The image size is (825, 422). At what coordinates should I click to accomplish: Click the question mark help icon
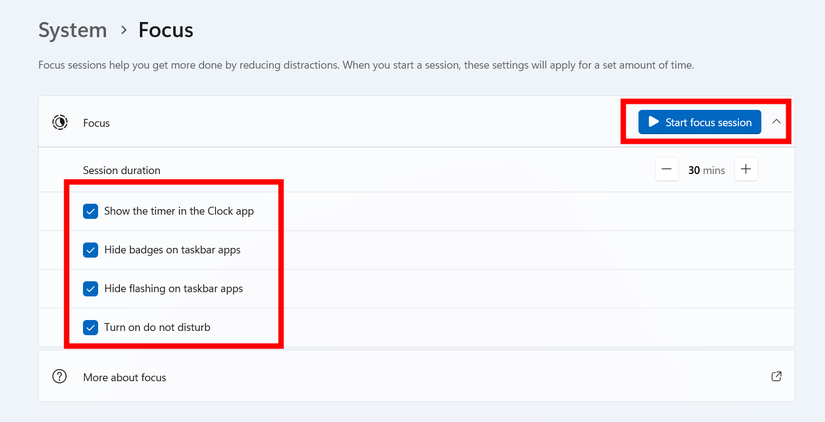tap(59, 377)
